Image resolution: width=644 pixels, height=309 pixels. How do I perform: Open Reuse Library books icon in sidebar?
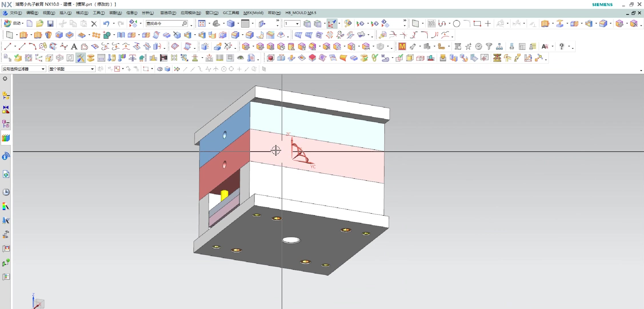click(x=6, y=138)
